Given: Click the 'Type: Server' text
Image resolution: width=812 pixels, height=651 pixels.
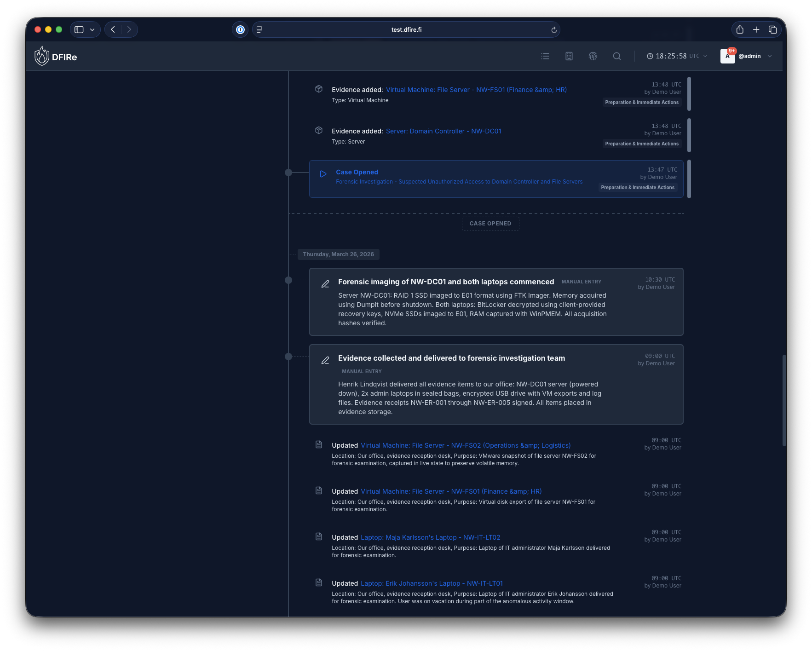Looking at the screenshot, I should pyautogui.click(x=348, y=142).
